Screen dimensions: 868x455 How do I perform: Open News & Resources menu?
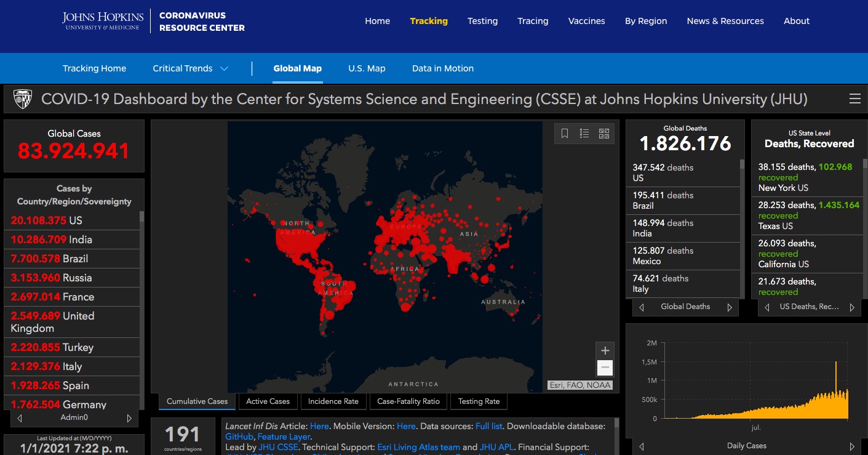(725, 21)
